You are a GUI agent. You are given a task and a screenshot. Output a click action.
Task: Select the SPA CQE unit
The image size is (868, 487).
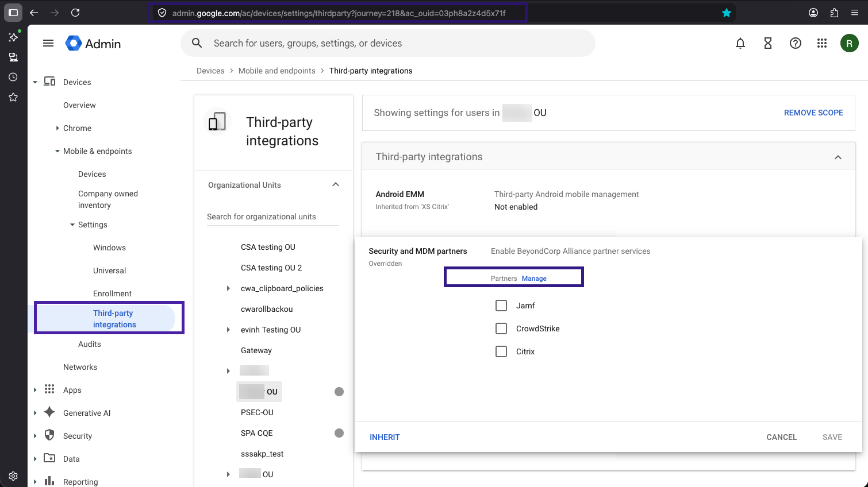[x=257, y=433]
